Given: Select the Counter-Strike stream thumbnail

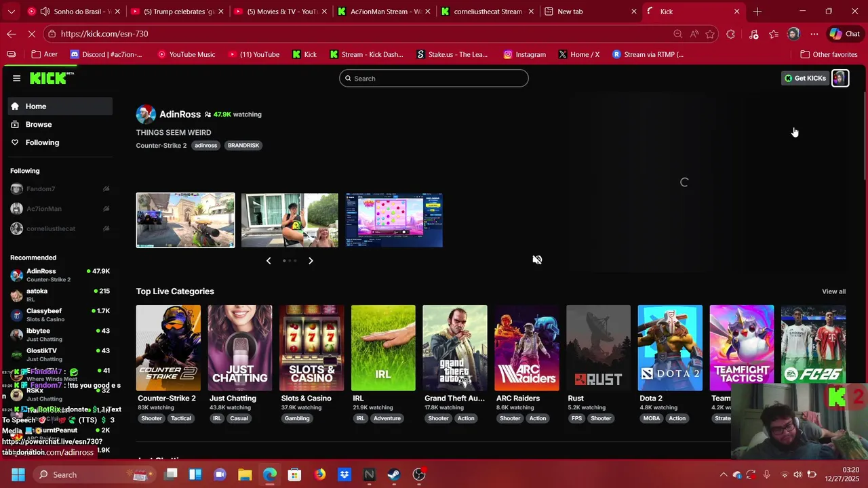Looking at the screenshot, I should [186, 220].
